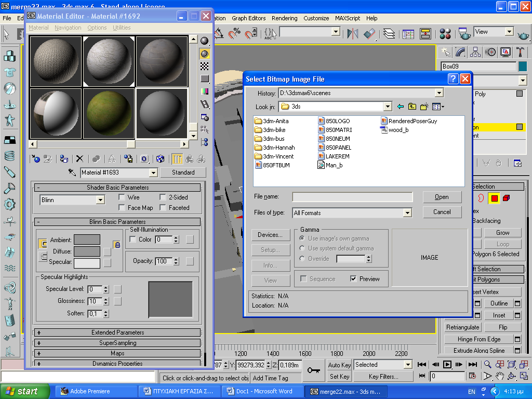Click Show Map in Viewport cube icon

160,159
